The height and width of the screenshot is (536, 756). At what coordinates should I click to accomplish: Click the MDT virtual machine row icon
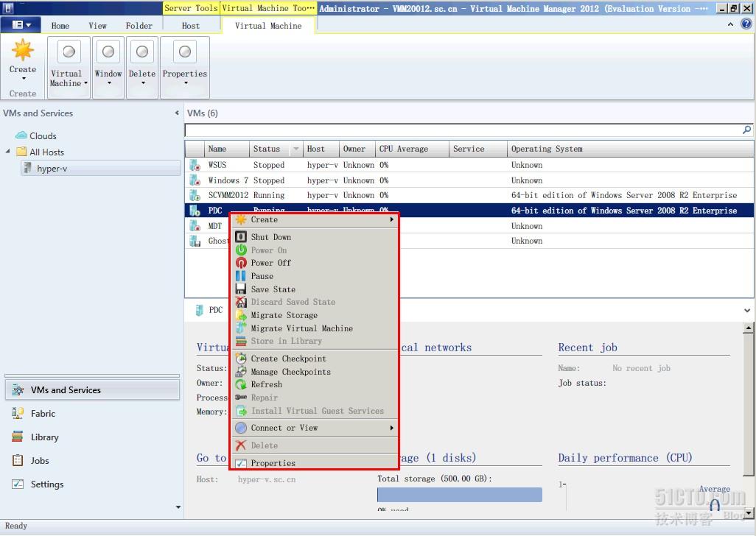[x=195, y=225]
